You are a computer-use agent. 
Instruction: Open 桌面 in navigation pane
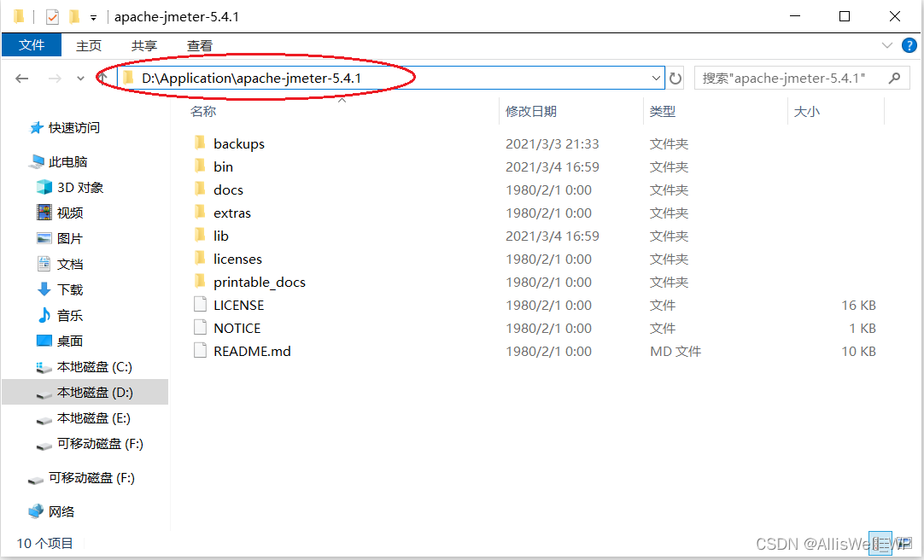pyautogui.click(x=60, y=341)
